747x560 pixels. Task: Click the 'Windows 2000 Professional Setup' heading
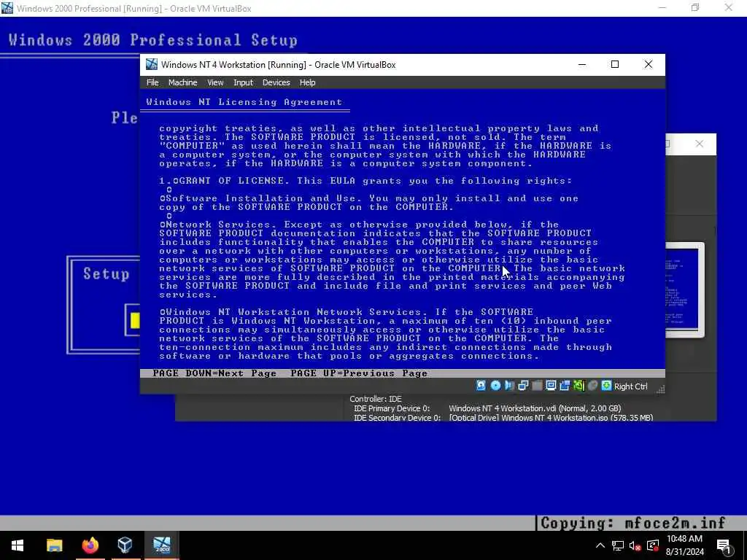tap(153, 40)
